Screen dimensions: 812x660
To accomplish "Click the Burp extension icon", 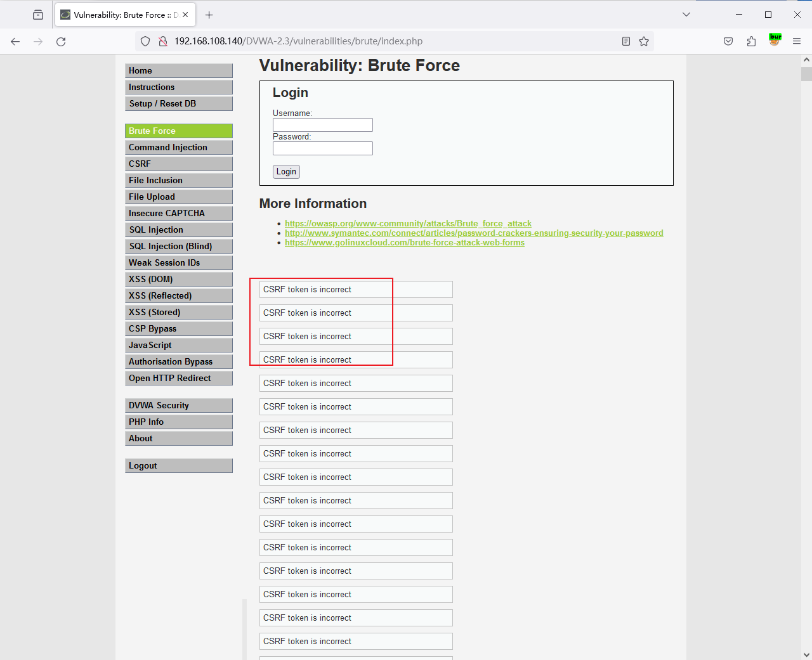I will tap(775, 40).
